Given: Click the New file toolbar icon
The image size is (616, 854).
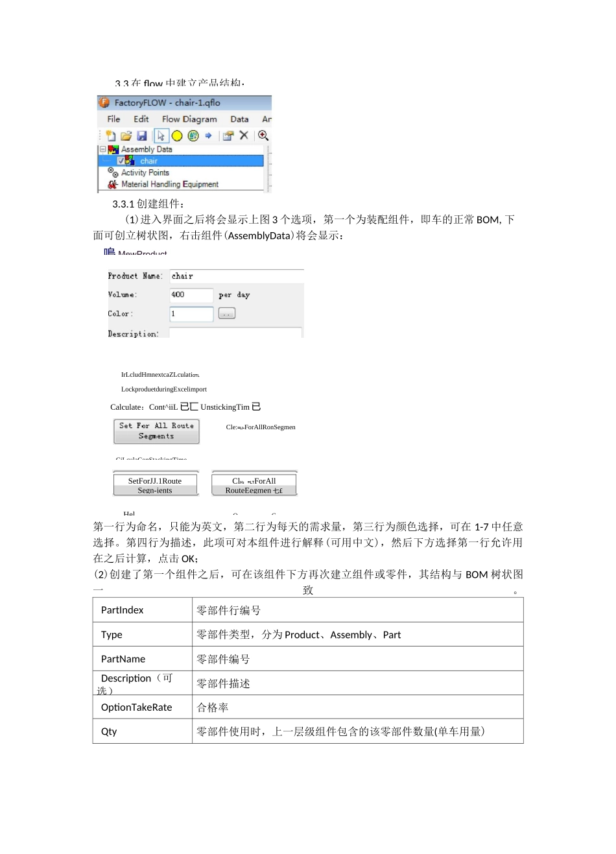Looking at the screenshot, I should pyautogui.click(x=111, y=136).
